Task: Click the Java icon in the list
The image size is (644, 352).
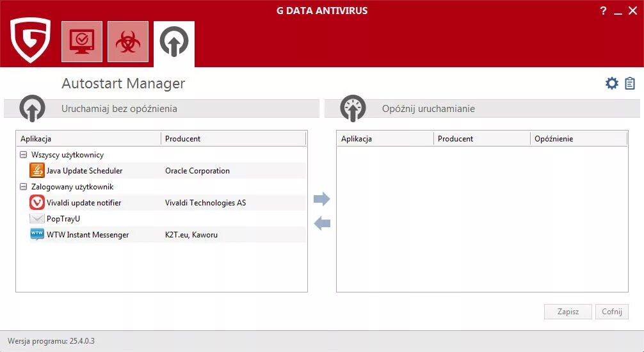Action: [x=37, y=170]
